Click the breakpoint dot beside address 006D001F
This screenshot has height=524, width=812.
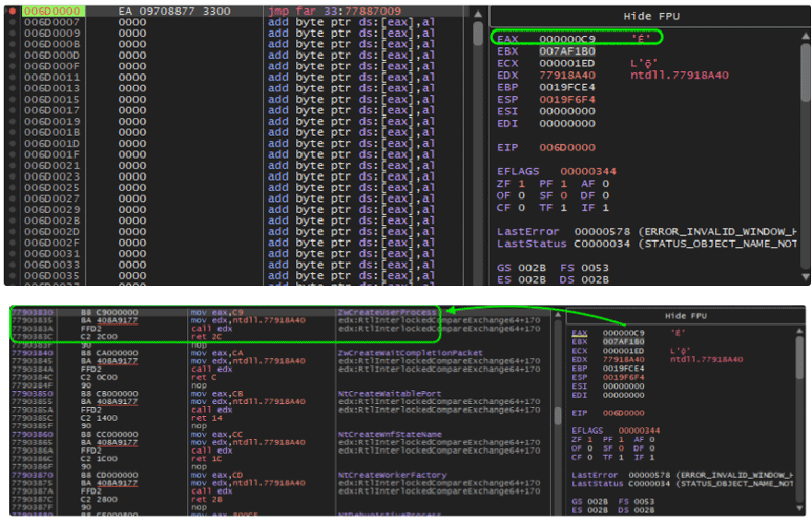point(12,154)
